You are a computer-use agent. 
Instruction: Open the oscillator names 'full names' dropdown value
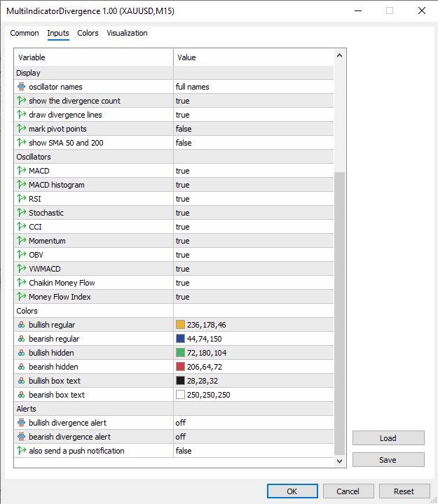pyautogui.click(x=254, y=87)
